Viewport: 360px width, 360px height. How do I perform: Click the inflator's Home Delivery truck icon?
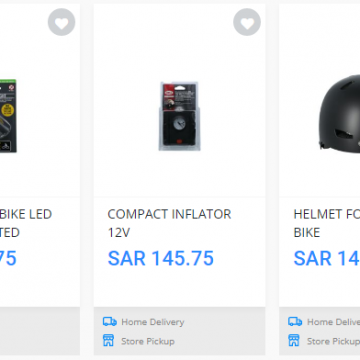click(x=110, y=322)
